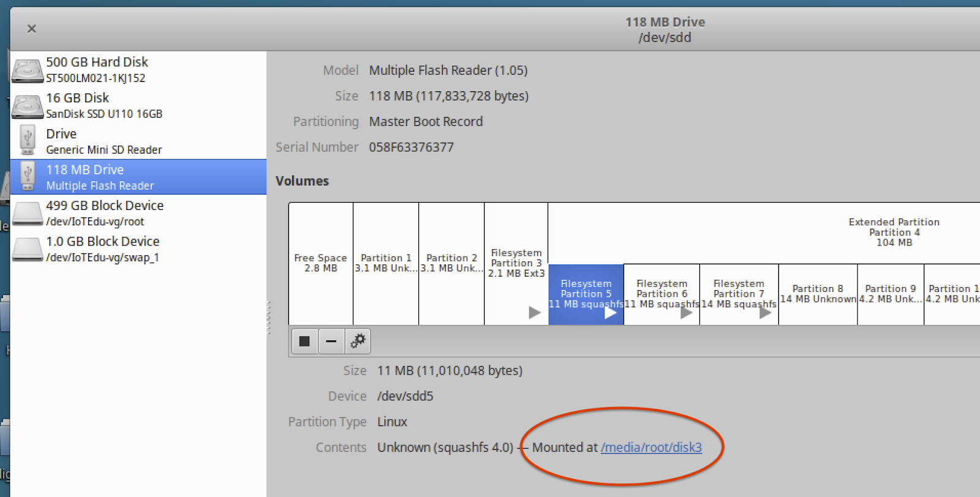
Task: Select Partition 2 3.1 MB volume
Action: 451,263
